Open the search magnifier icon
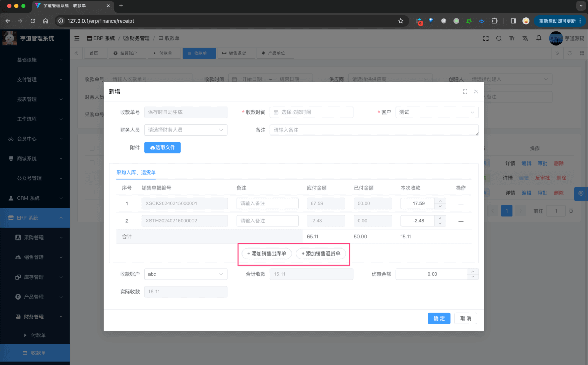The image size is (588, 365). [x=498, y=38]
